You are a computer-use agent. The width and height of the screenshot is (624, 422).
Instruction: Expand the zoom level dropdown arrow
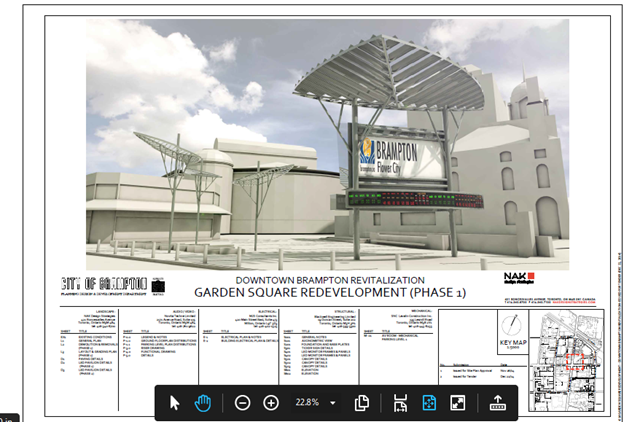tap(332, 402)
